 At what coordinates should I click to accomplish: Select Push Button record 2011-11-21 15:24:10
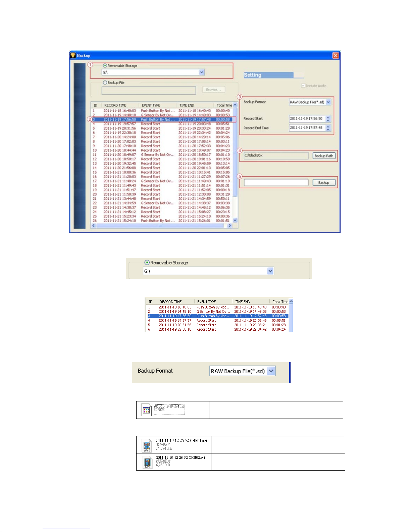click(162, 221)
